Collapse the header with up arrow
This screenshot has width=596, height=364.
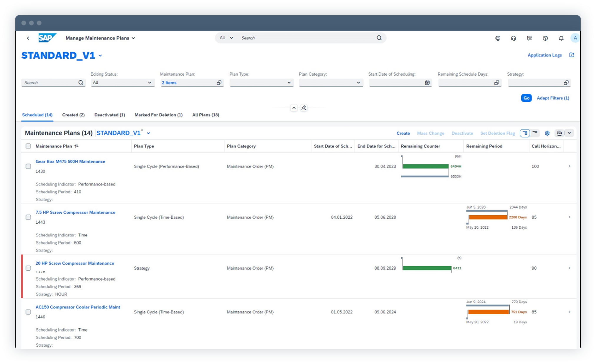coord(294,108)
